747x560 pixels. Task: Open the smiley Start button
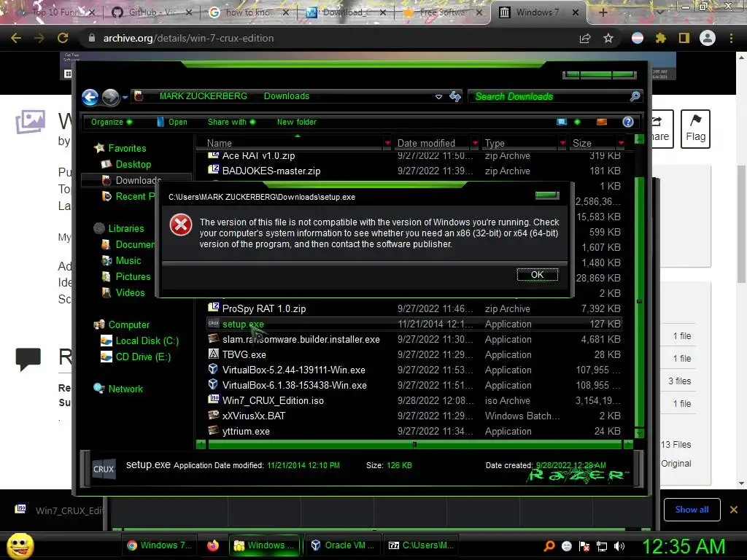[x=20, y=545]
